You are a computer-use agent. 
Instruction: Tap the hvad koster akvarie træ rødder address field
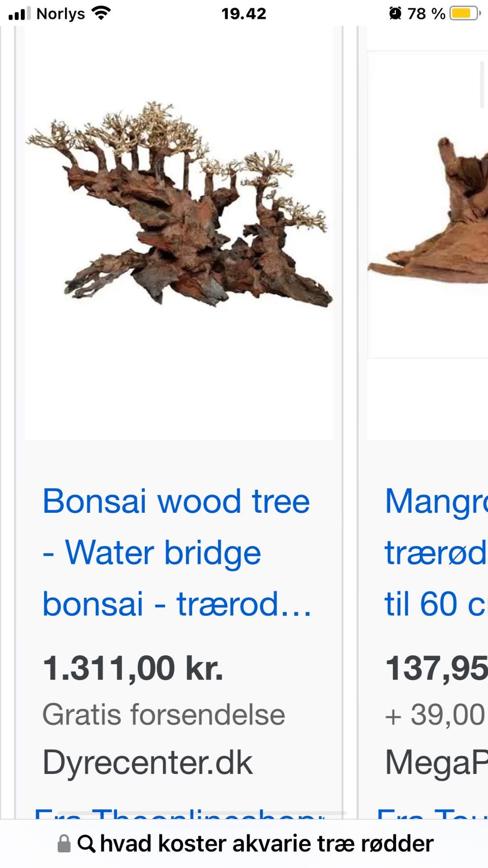click(245, 844)
